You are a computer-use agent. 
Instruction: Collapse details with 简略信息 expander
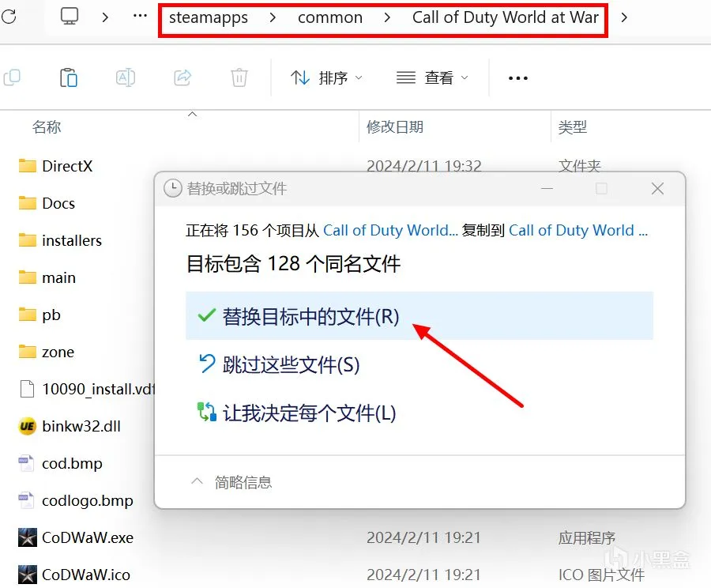[x=231, y=482]
